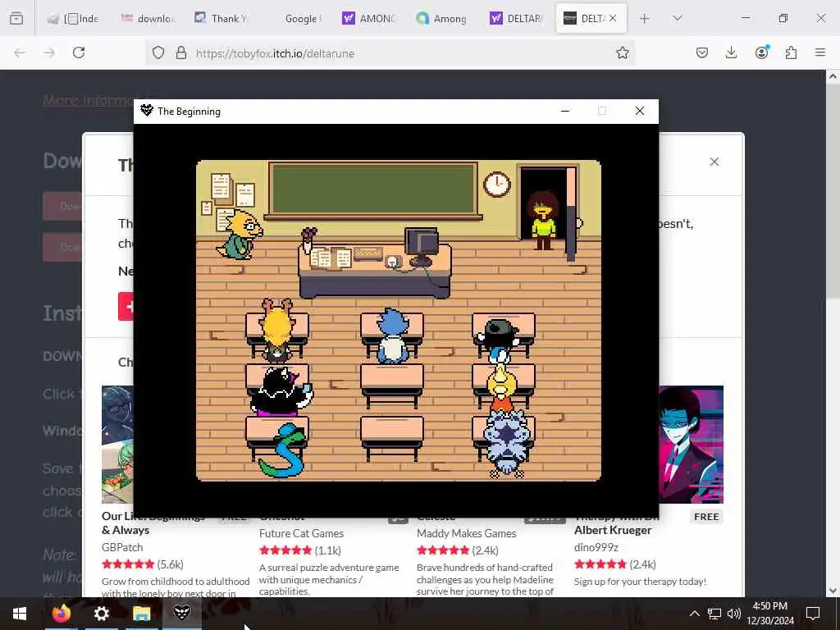Viewport: 840px width, 630px height.
Task: Open Firefox from the taskbar
Action: pos(61,614)
